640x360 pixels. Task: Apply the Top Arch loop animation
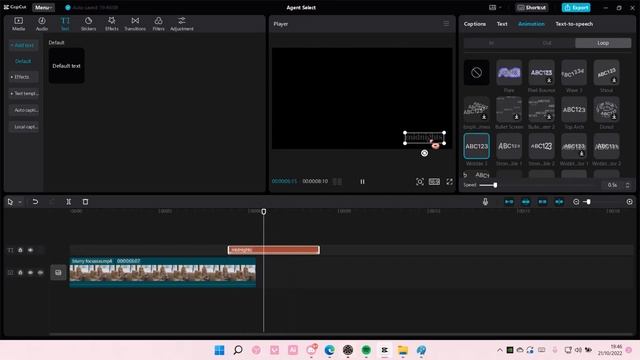pyautogui.click(x=574, y=109)
